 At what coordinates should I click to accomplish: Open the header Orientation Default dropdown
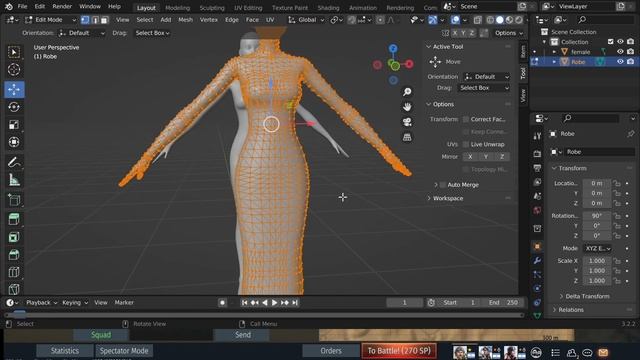[82, 33]
